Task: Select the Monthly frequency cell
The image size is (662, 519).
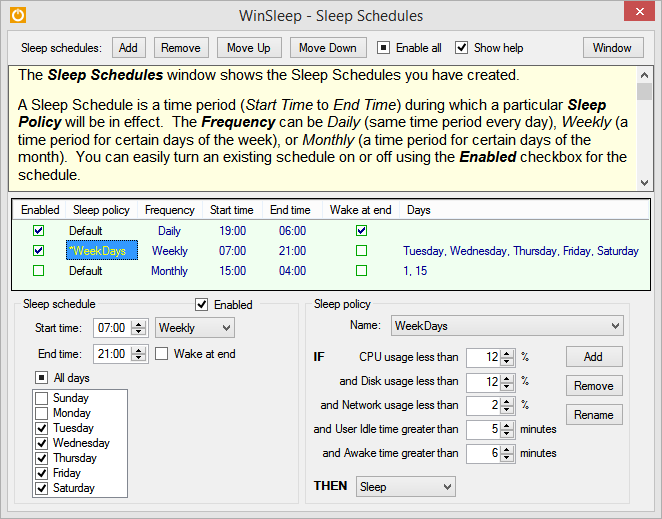Action: tap(169, 271)
